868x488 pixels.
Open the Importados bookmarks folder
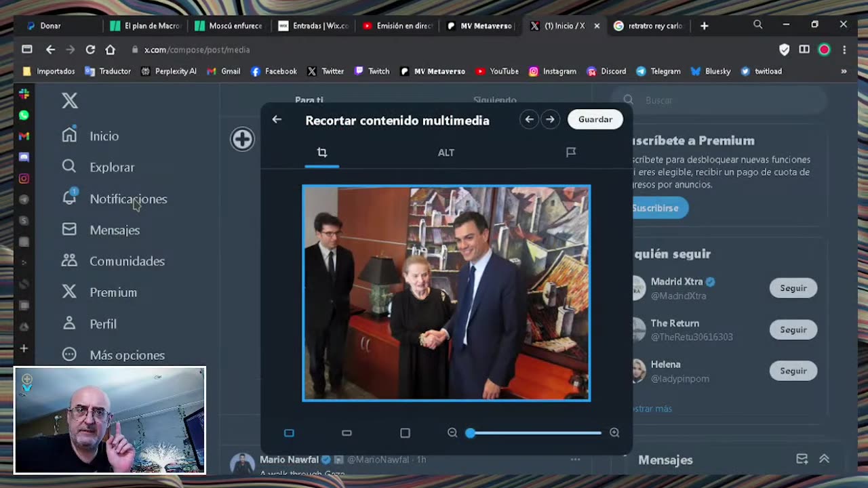pyautogui.click(x=49, y=71)
